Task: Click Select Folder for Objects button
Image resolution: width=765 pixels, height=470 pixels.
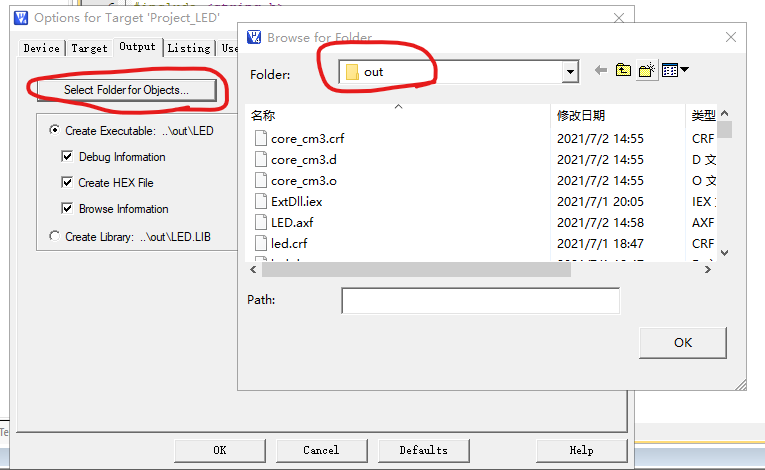Action: click(x=126, y=90)
